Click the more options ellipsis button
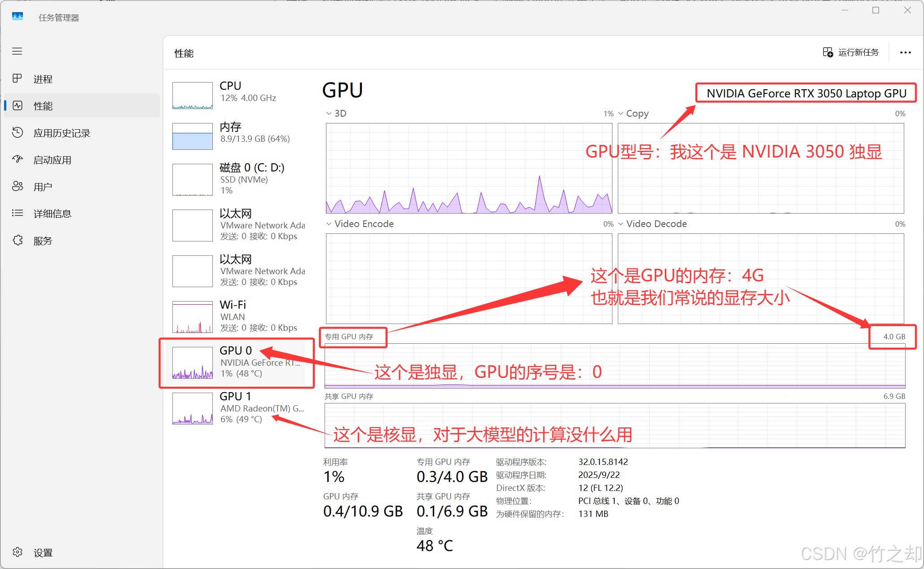 click(x=905, y=53)
